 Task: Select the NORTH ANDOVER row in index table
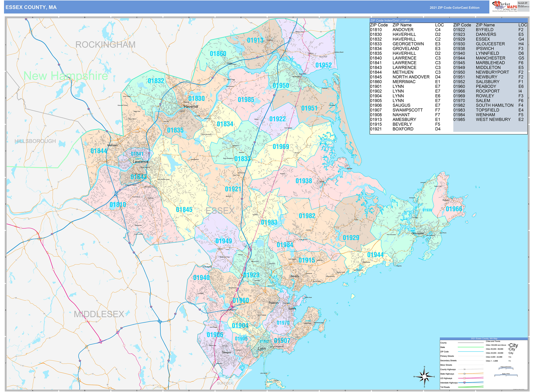pyautogui.click(x=405, y=77)
